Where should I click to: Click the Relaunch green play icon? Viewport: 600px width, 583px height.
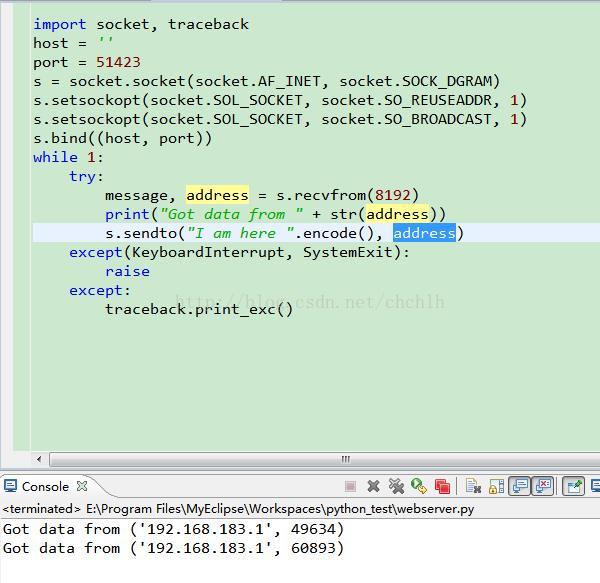419,486
